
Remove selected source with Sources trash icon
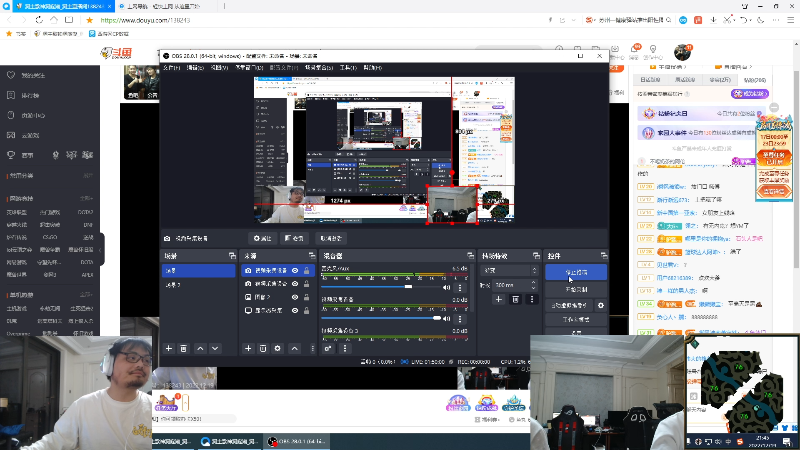pos(263,348)
